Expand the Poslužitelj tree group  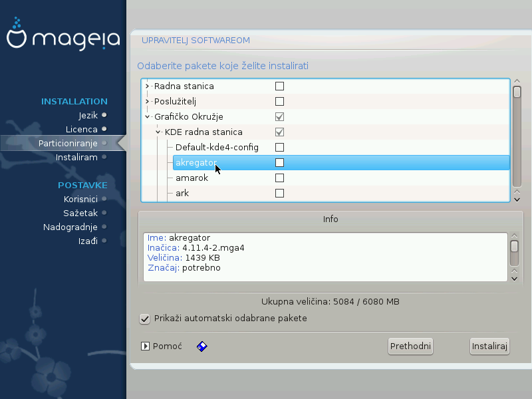(147, 102)
